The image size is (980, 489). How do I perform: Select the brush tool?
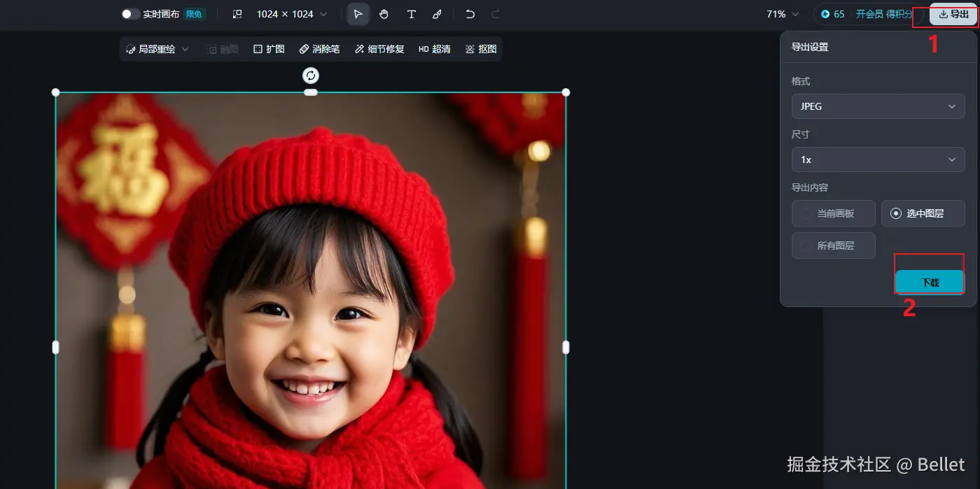[x=437, y=14]
